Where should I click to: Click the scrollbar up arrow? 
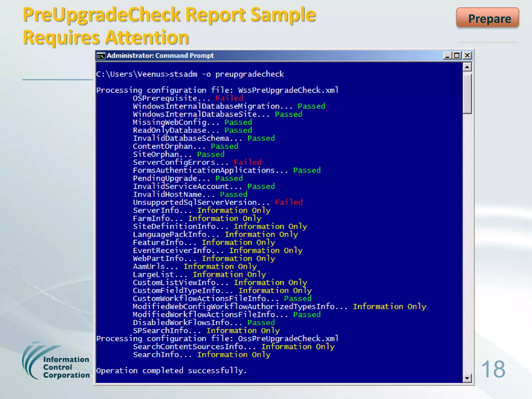click(x=467, y=67)
